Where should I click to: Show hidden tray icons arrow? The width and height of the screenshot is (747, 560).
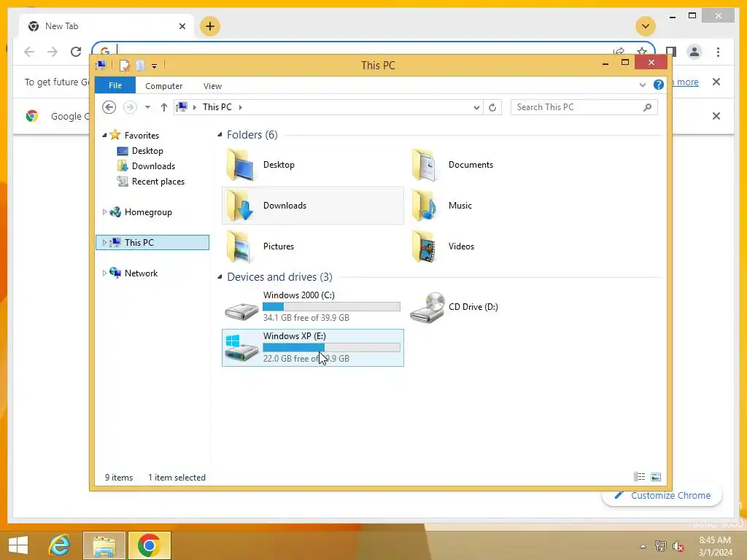643,546
